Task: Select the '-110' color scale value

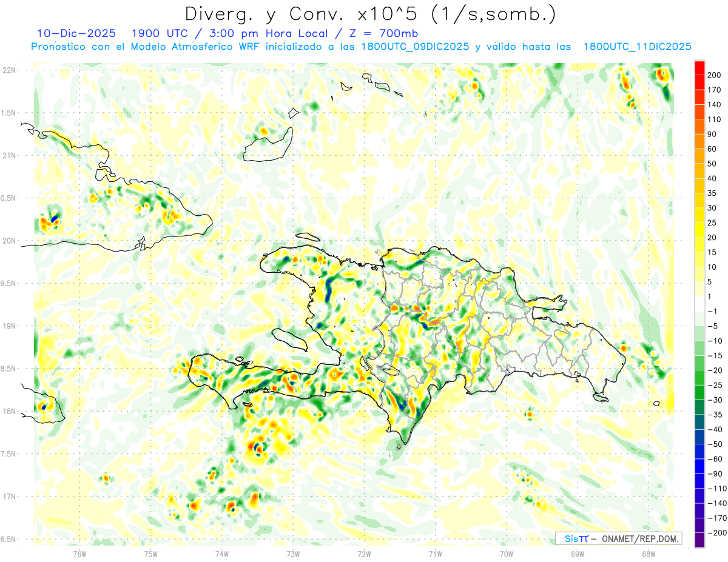Action: tap(717, 489)
